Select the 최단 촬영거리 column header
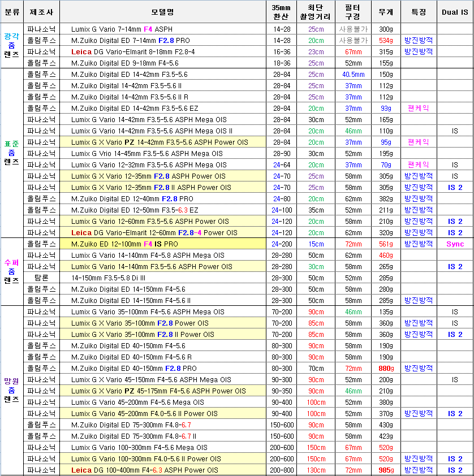Screen dimensions: 474x476 click(x=316, y=12)
